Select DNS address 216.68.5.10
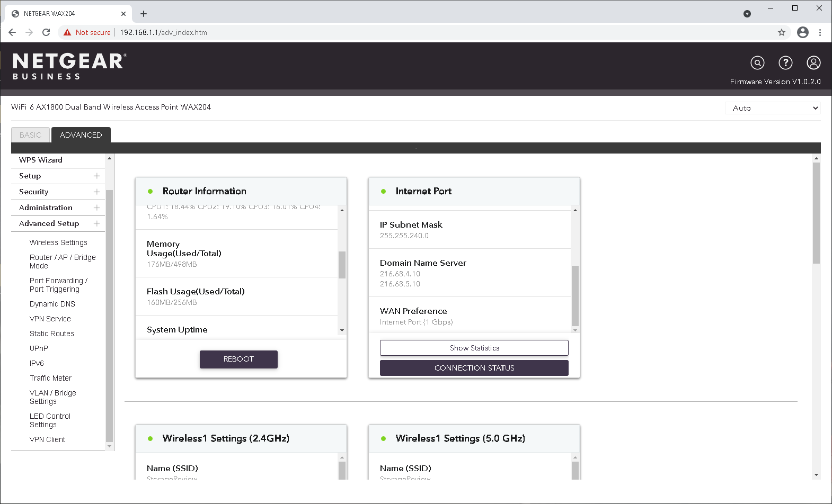The height and width of the screenshot is (504, 832). [400, 284]
